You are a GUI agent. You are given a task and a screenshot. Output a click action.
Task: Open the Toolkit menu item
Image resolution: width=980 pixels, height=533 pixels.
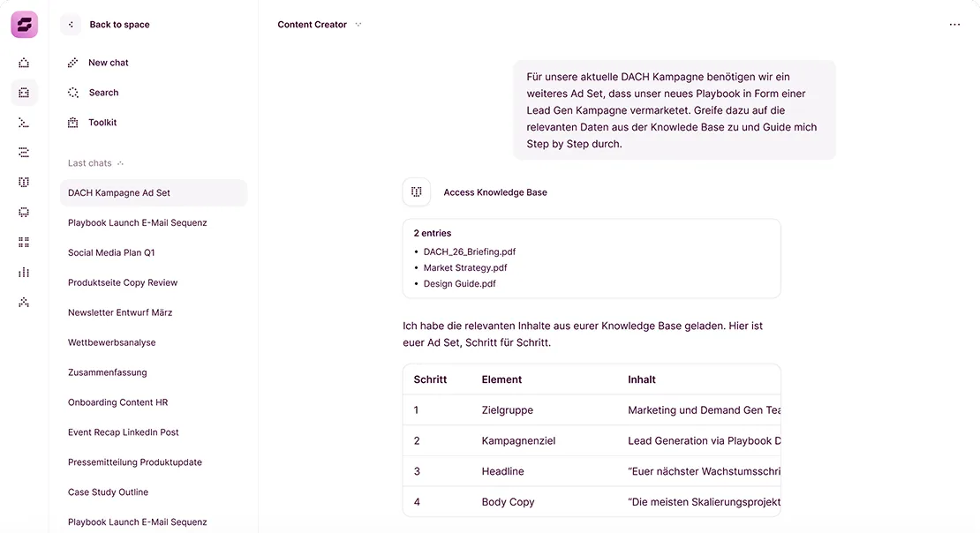[102, 123]
